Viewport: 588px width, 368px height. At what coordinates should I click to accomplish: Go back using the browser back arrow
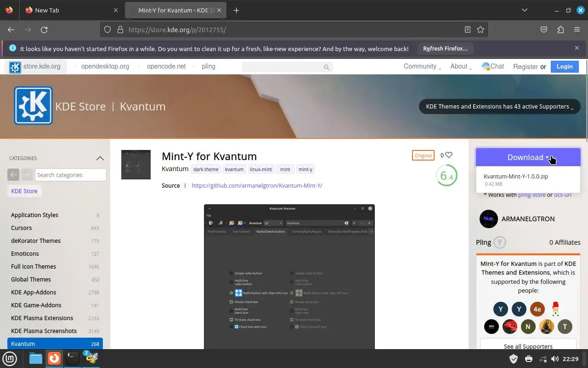tap(11, 29)
